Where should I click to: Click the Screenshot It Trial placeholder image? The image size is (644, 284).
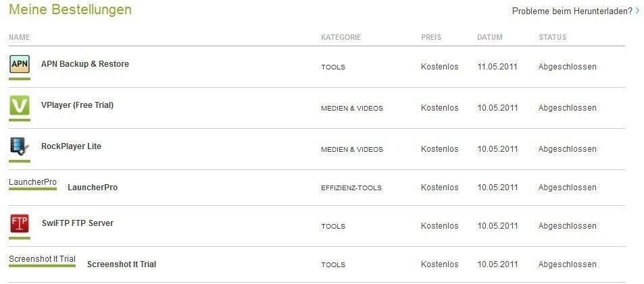[43, 259]
